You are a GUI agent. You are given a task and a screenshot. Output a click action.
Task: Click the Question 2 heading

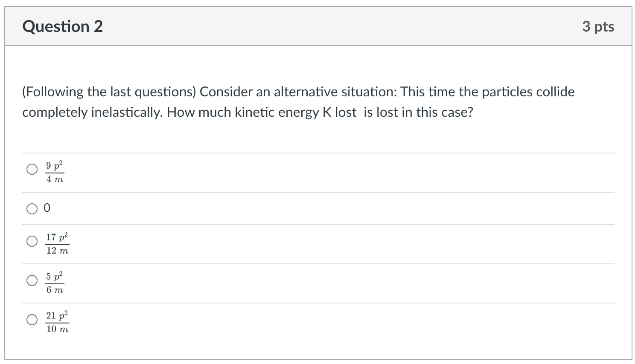tap(63, 26)
